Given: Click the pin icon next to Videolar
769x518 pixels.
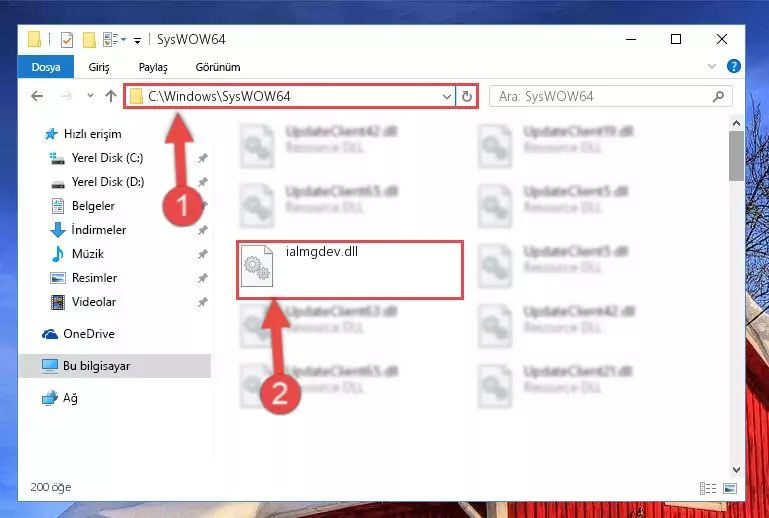Looking at the screenshot, I should 203,302.
